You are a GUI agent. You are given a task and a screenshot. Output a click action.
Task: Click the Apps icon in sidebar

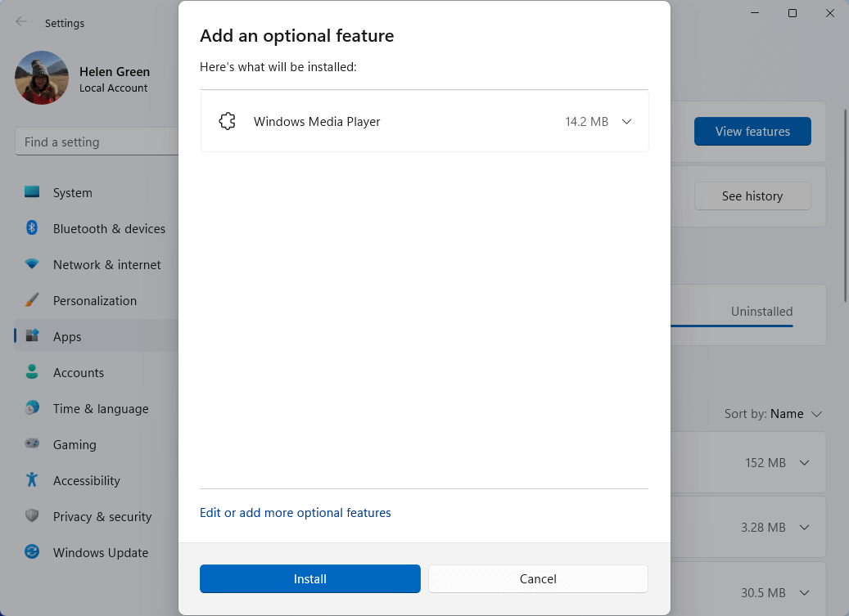[x=32, y=335]
